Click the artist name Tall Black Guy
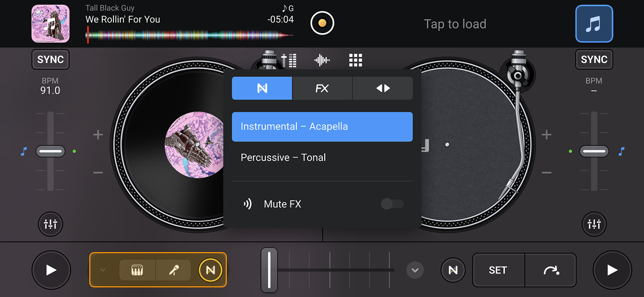 pyautogui.click(x=110, y=8)
